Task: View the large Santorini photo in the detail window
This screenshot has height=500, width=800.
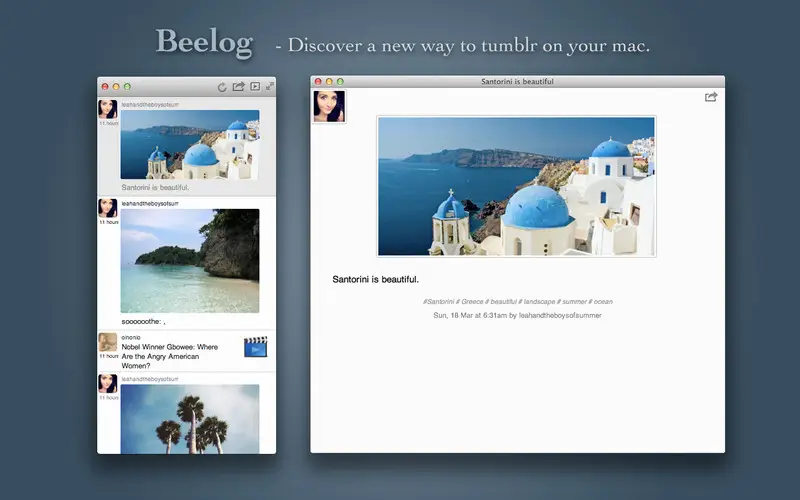Action: coord(516,186)
